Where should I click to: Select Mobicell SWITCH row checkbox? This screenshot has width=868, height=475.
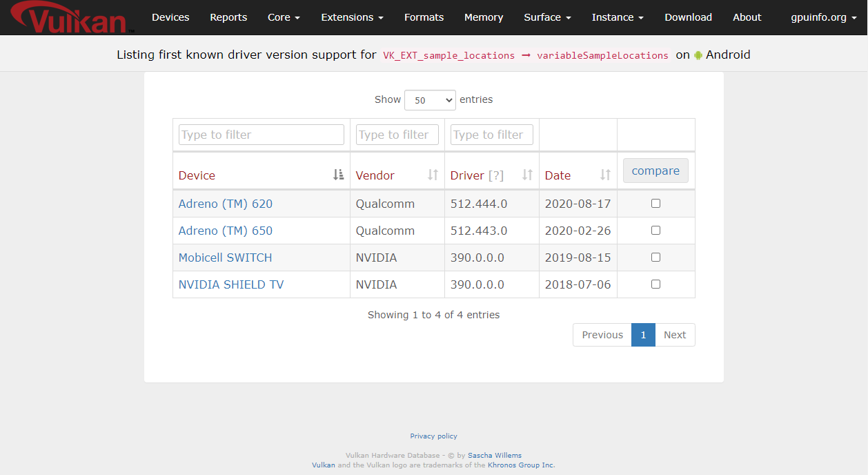[x=655, y=257]
